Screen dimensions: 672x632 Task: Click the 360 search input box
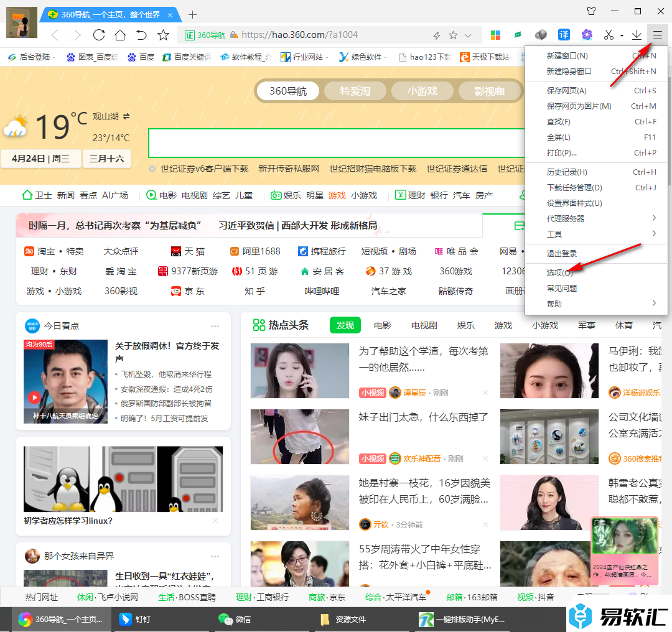[337, 143]
